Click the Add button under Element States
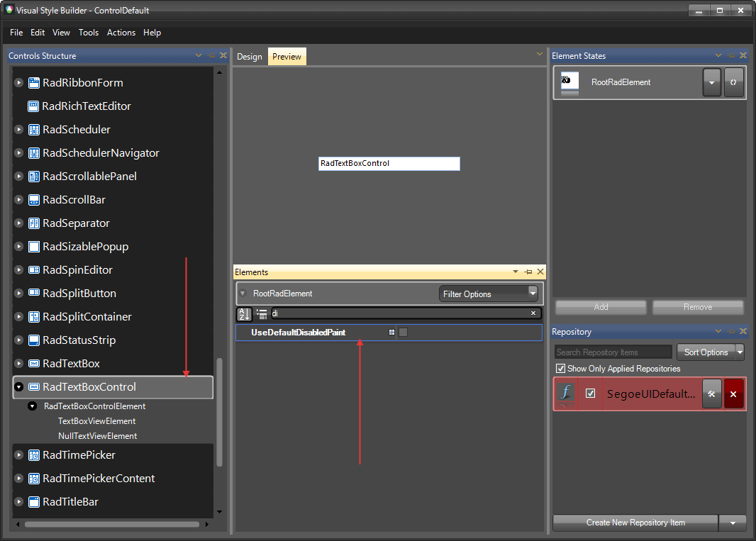This screenshot has height=541, width=756. coord(600,307)
